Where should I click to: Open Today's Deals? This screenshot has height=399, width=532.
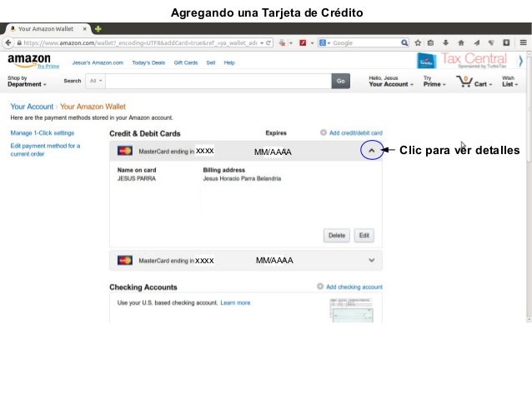tap(148, 62)
